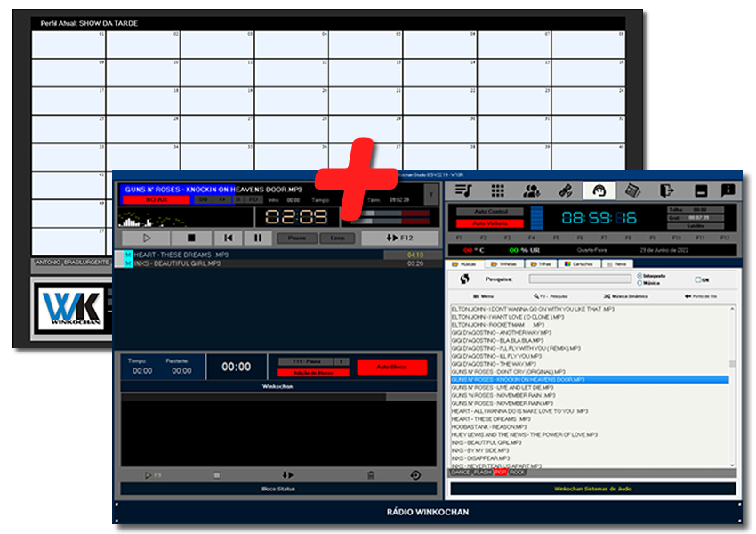The image size is (756, 534).
Task: Open the cartridge grid icon
Action: (x=497, y=191)
